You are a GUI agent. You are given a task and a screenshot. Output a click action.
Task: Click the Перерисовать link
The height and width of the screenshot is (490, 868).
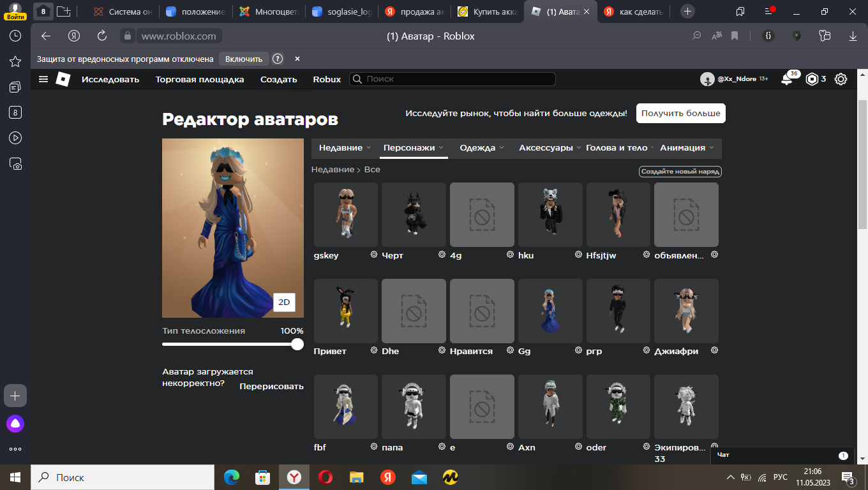(271, 386)
